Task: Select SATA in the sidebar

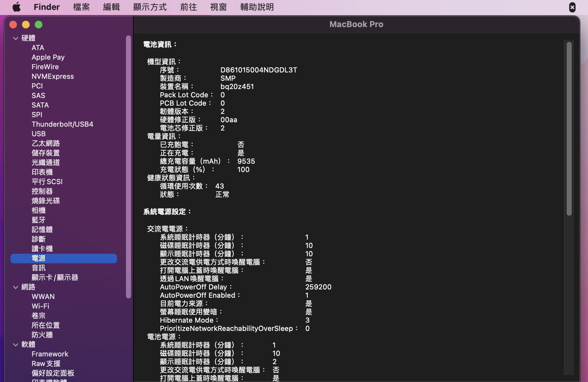Action: (x=40, y=105)
